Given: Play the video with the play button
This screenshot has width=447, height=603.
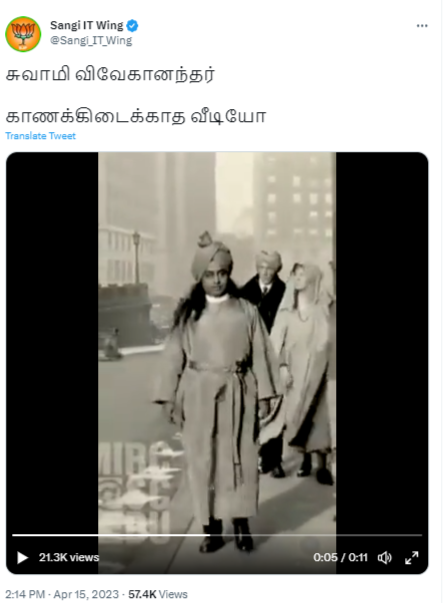Looking at the screenshot, I should pyautogui.click(x=22, y=557).
